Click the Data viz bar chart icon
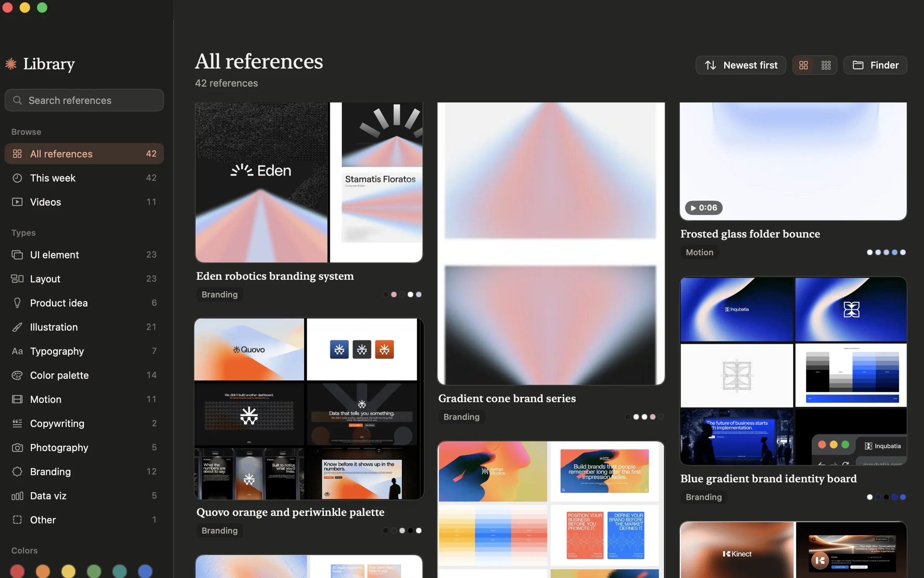924x578 pixels. point(17,496)
